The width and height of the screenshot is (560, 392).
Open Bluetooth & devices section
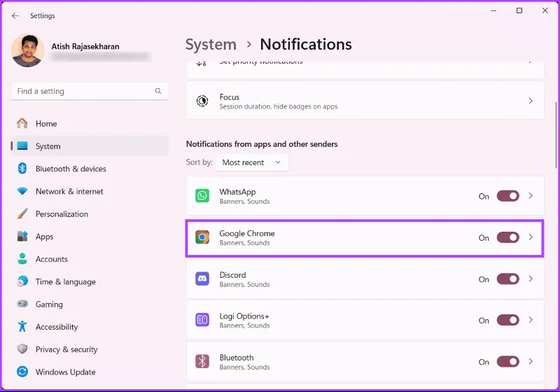[90, 169]
